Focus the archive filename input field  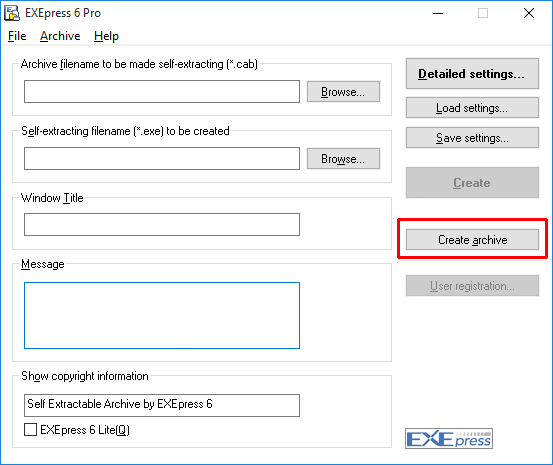tap(162, 92)
